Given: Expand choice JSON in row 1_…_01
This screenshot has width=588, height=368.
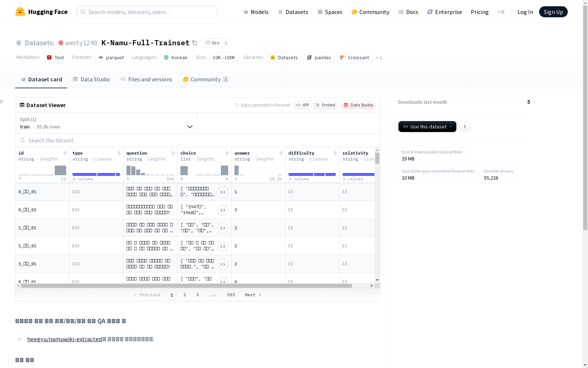Looking at the screenshot, I should click(223, 228).
